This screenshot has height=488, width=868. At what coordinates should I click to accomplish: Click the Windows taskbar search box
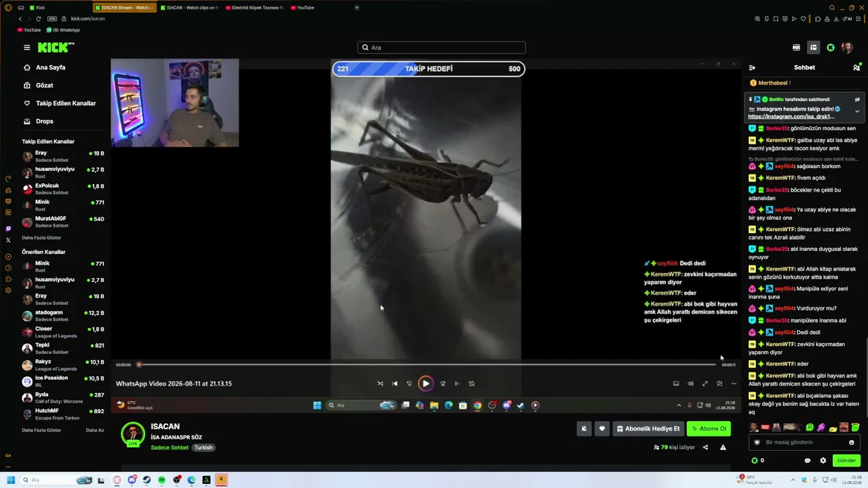coord(57,480)
